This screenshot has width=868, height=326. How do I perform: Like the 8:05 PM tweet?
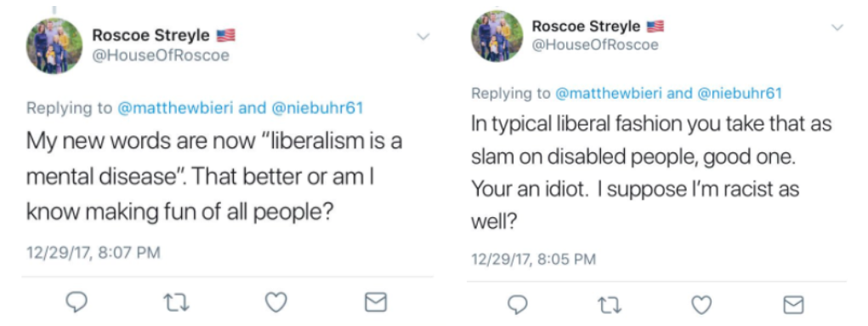tap(702, 305)
